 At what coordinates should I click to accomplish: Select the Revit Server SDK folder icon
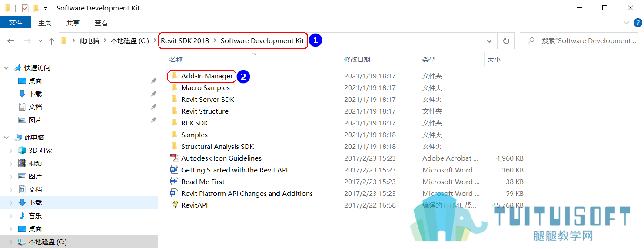click(x=174, y=99)
